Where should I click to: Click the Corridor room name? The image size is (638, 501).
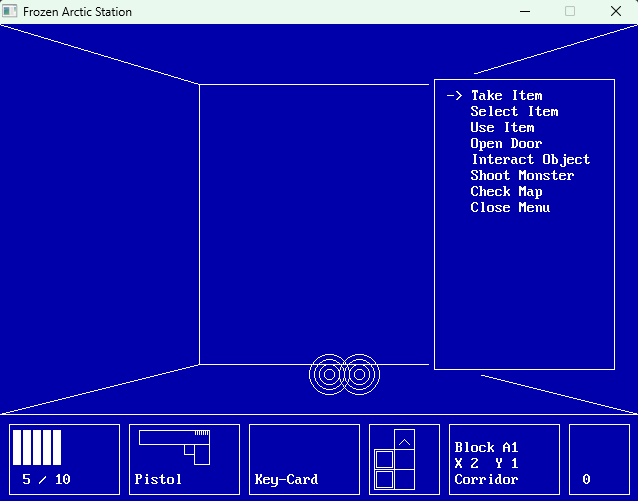(486, 479)
